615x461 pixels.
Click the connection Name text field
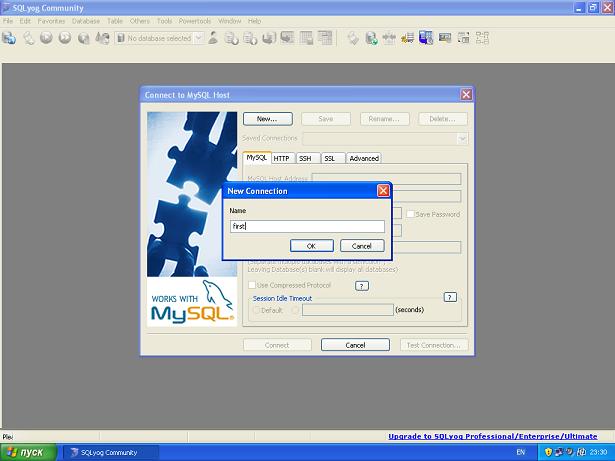click(x=307, y=226)
